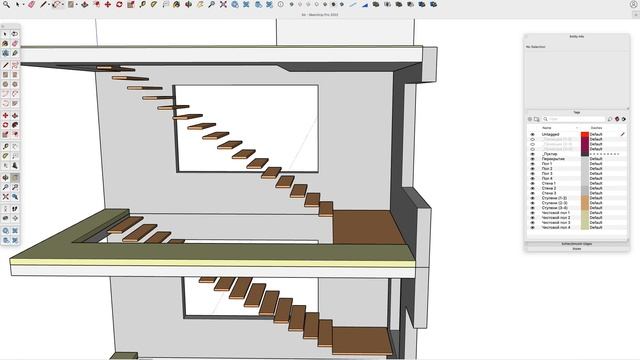This screenshot has height=360, width=640.
Task: Hide the Пол 1 tag
Action: [x=532, y=164]
